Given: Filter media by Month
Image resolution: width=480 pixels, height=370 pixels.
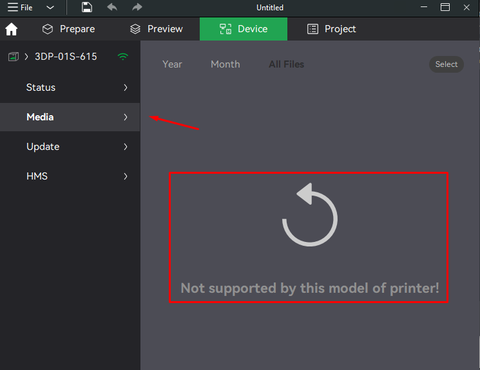Looking at the screenshot, I should pyautogui.click(x=225, y=64).
